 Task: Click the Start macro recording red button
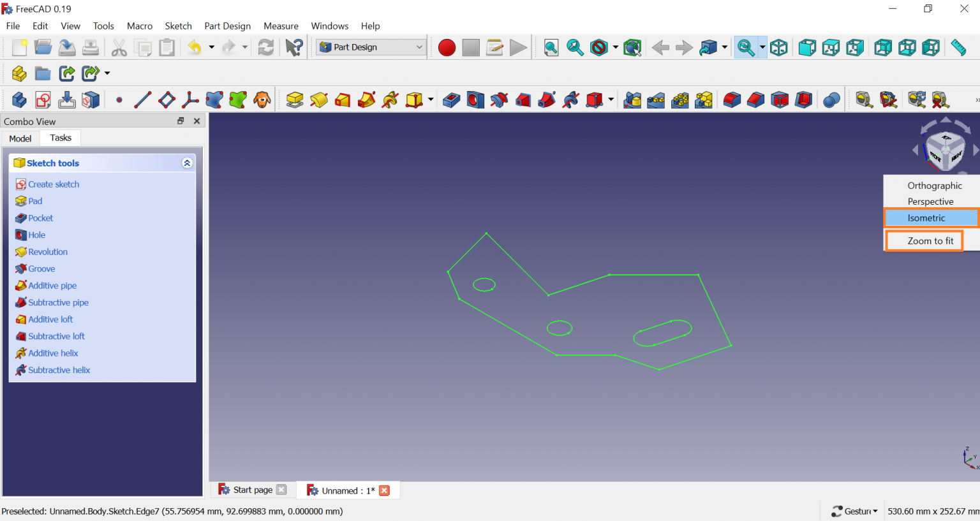click(447, 48)
